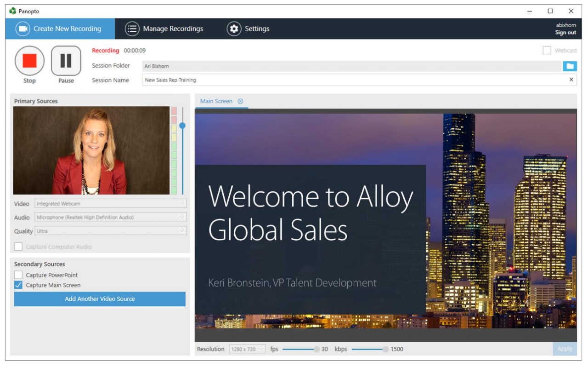The height and width of the screenshot is (368, 588).
Task: Open the Video source dropdown
Action: coord(111,204)
